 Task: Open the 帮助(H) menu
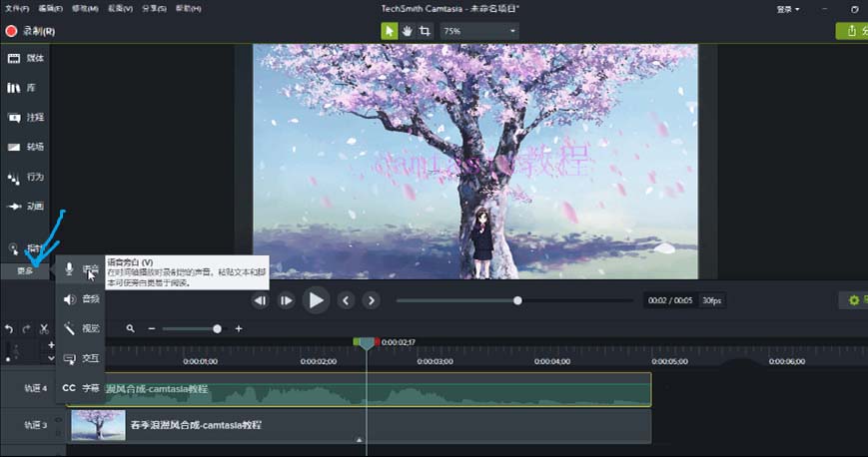(188, 8)
